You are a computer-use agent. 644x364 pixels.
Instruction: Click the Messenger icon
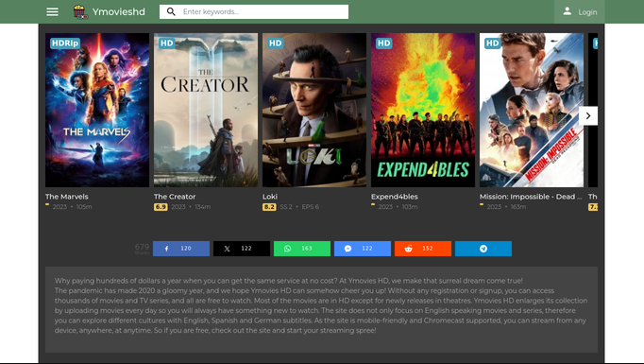click(x=347, y=249)
